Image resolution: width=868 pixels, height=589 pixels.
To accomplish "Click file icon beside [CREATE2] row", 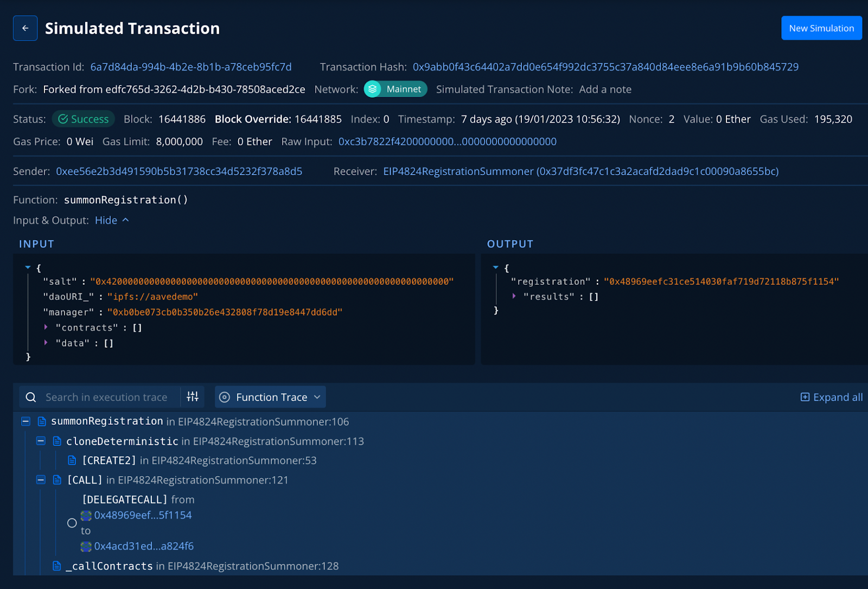I will (72, 460).
